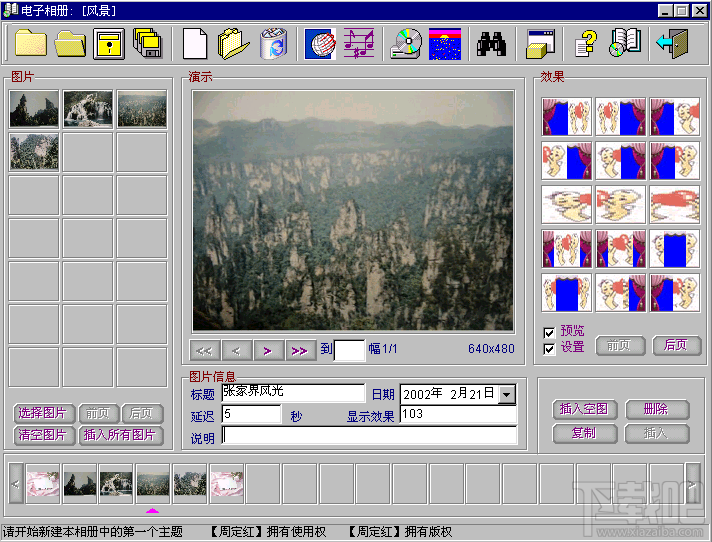Click the 标题 input field
Screen dimensions: 712x542
293,393
